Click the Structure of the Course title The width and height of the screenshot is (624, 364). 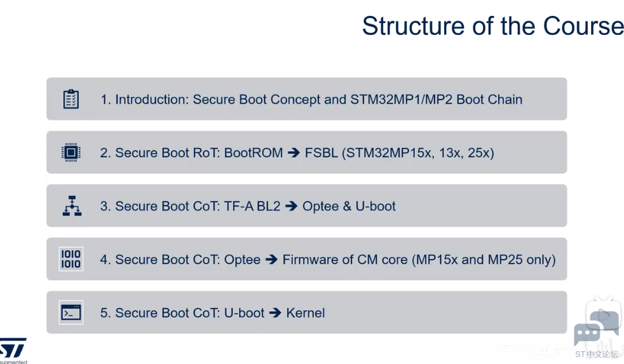coord(492,26)
